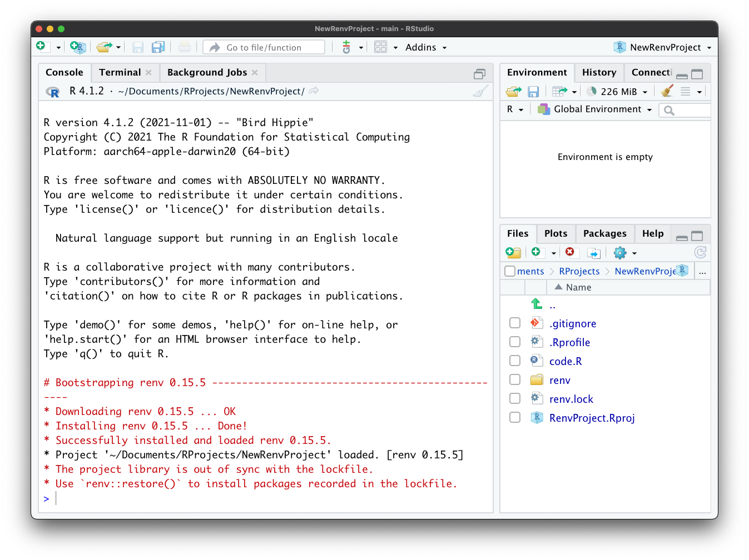
Task: Switch to the Packages tab
Action: [x=604, y=233]
